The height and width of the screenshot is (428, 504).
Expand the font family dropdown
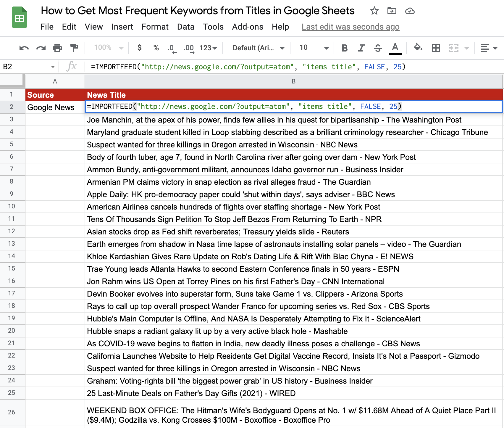pos(258,48)
